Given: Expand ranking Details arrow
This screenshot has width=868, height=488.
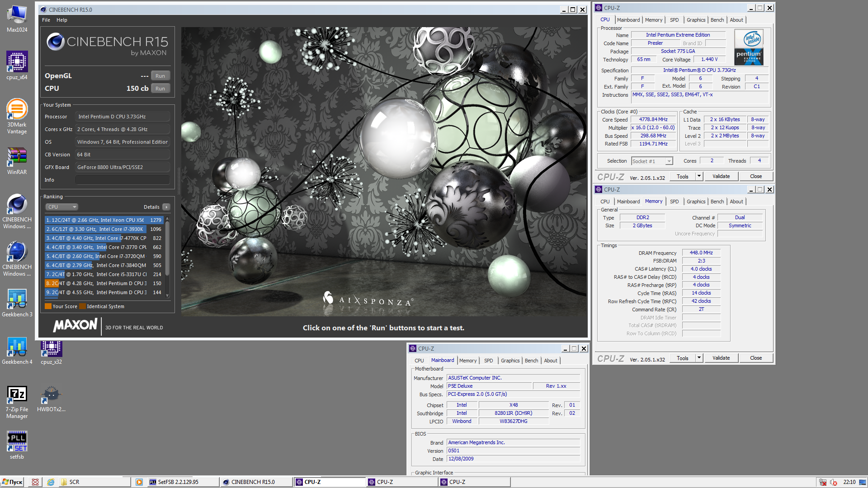Looking at the screenshot, I should (x=166, y=207).
